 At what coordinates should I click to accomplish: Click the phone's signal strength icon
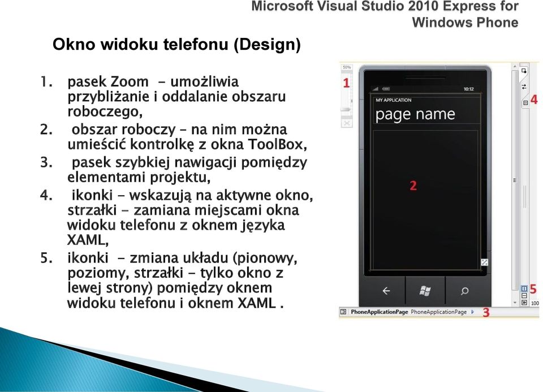pos(376,89)
